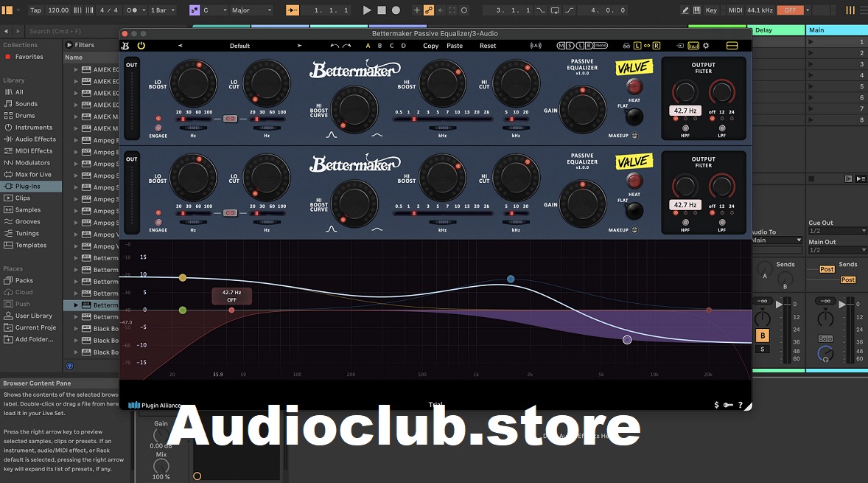Click the tempo field showing 120.00
The height and width of the screenshot is (483, 868).
point(58,10)
